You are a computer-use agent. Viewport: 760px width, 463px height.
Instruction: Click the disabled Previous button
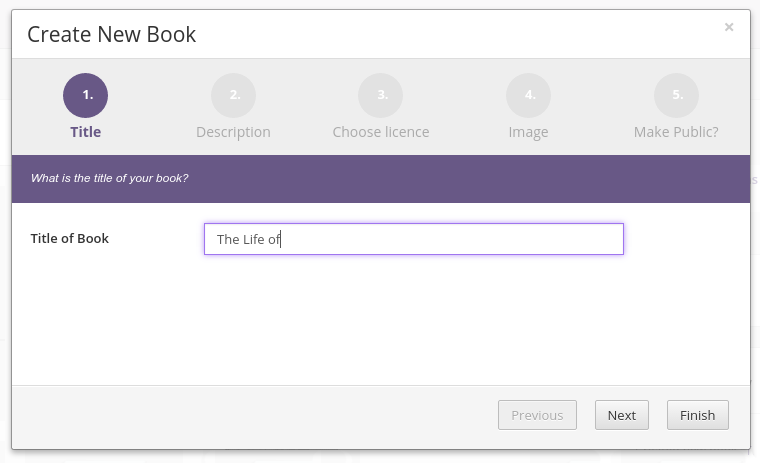pos(537,415)
